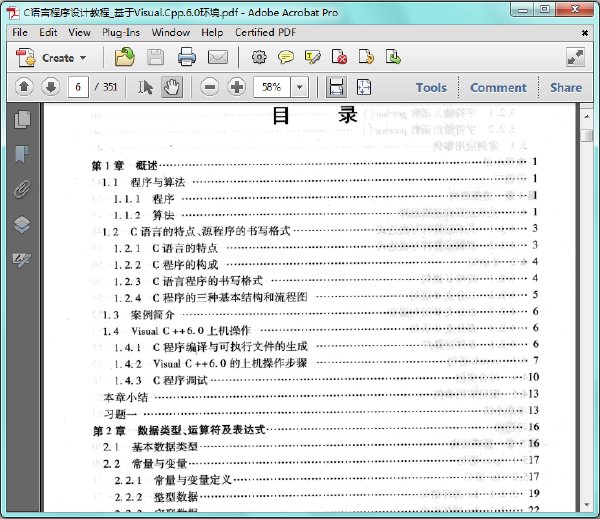Open the Window menu
The width and height of the screenshot is (600, 519).
[x=171, y=33]
